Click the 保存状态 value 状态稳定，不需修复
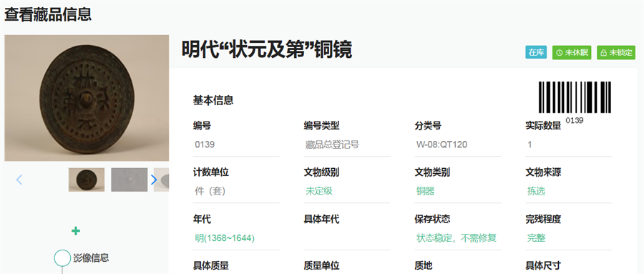This screenshot has height=274, width=644. pyautogui.click(x=457, y=238)
